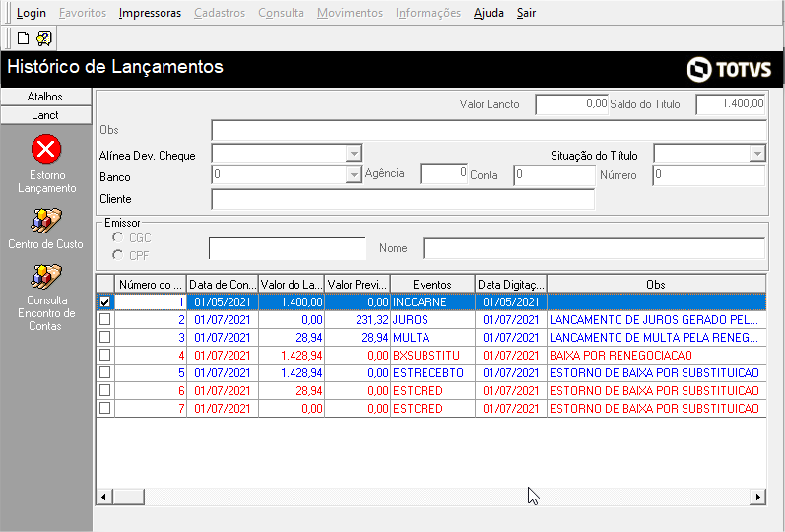
Task: Click the Cliente input field
Action: (403, 199)
